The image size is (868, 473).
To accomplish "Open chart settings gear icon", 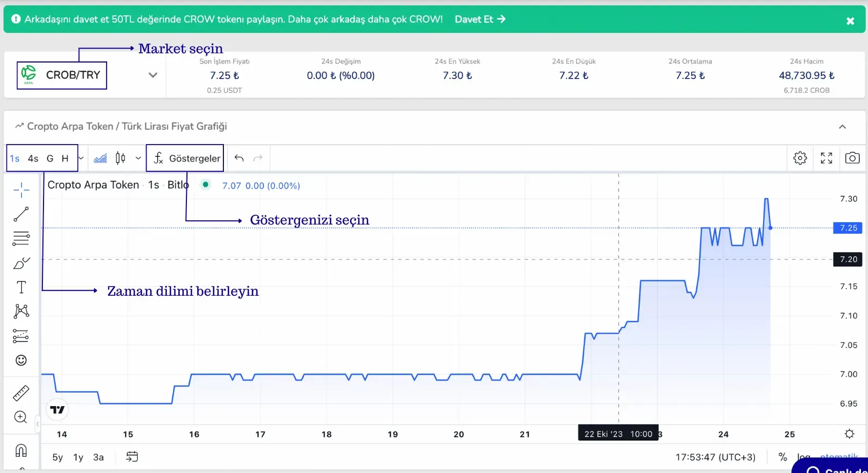I will (800, 158).
